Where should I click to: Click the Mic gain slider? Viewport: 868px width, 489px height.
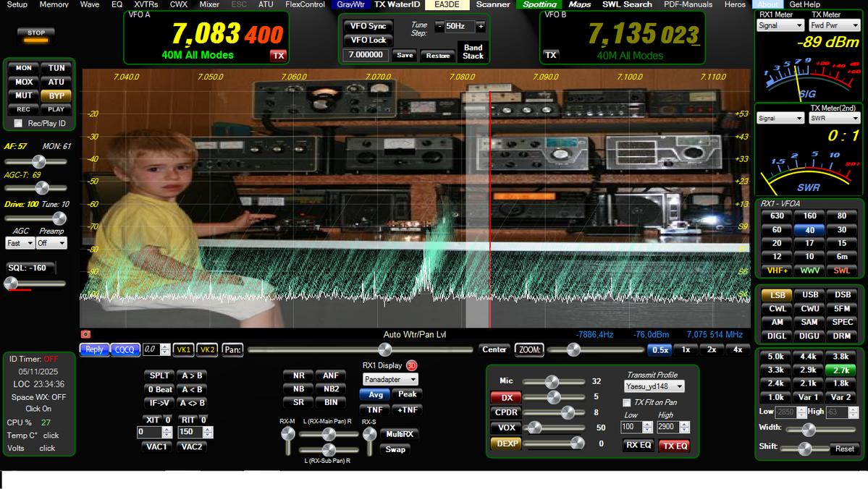552,381
